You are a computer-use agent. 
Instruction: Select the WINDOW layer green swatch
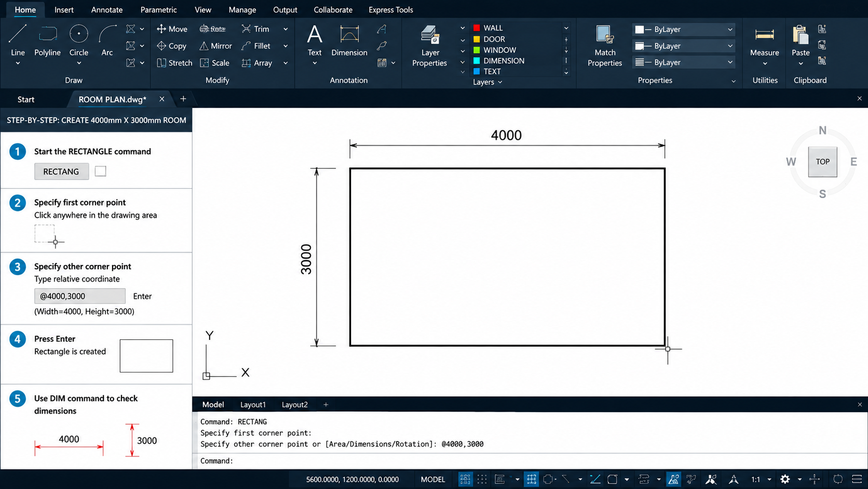[476, 50]
